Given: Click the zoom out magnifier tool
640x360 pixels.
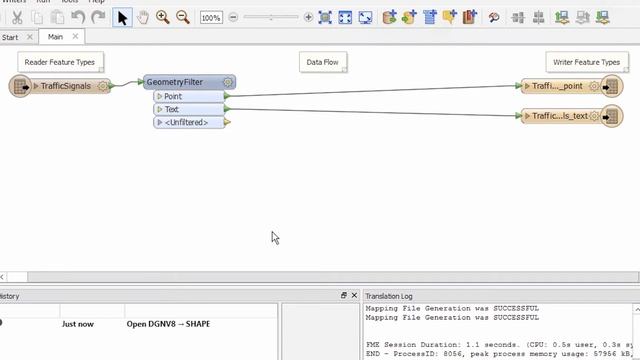Looking at the screenshot, I should (182, 18).
